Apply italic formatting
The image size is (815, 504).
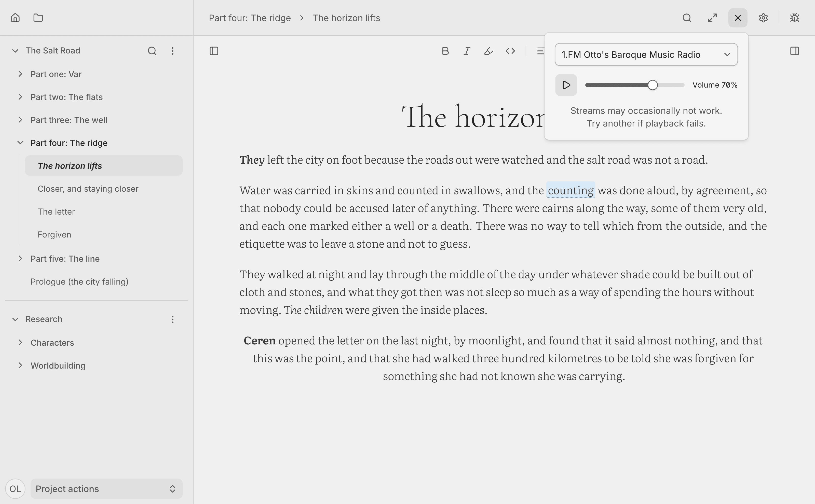click(467, 51)
